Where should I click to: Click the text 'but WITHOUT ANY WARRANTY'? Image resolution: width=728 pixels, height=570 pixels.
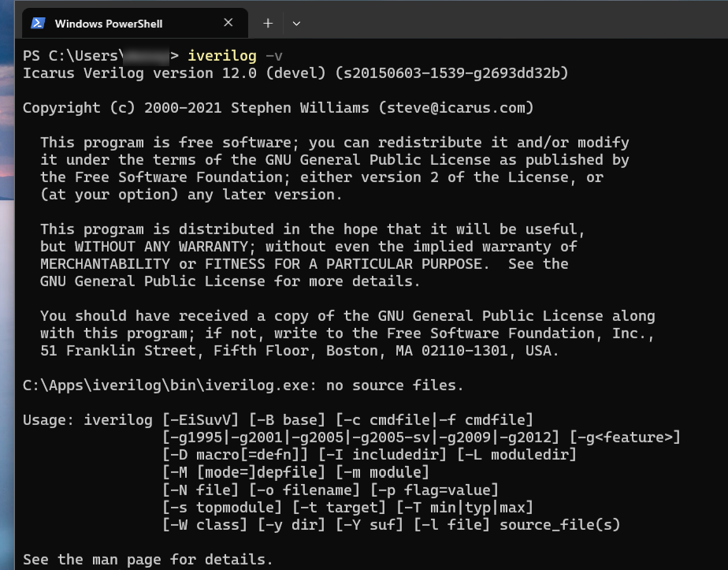click(144, 247)
